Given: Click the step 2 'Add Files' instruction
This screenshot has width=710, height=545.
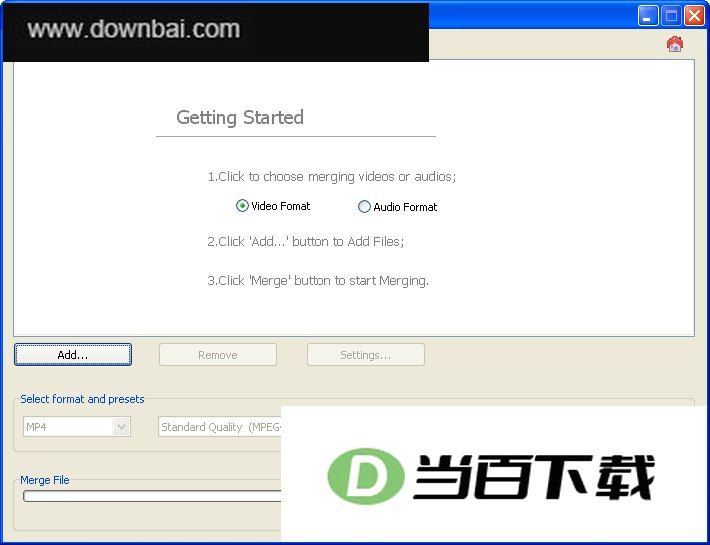Looking at the screenshot, I should tap(306, 241).
